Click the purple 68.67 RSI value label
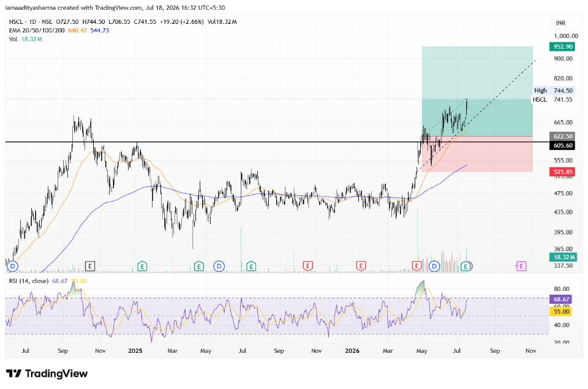The image size is (588, 389). point(562,300)
